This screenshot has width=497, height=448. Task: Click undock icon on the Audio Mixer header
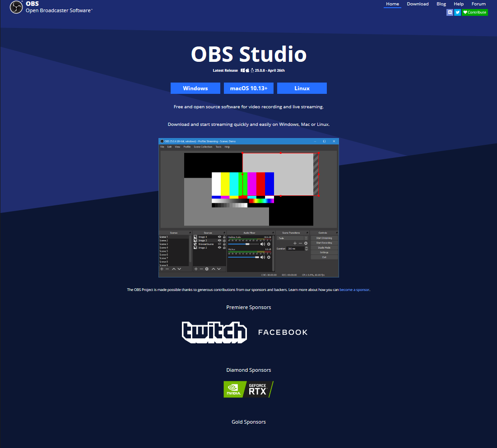pyautogui.click(x=273, y=233)
